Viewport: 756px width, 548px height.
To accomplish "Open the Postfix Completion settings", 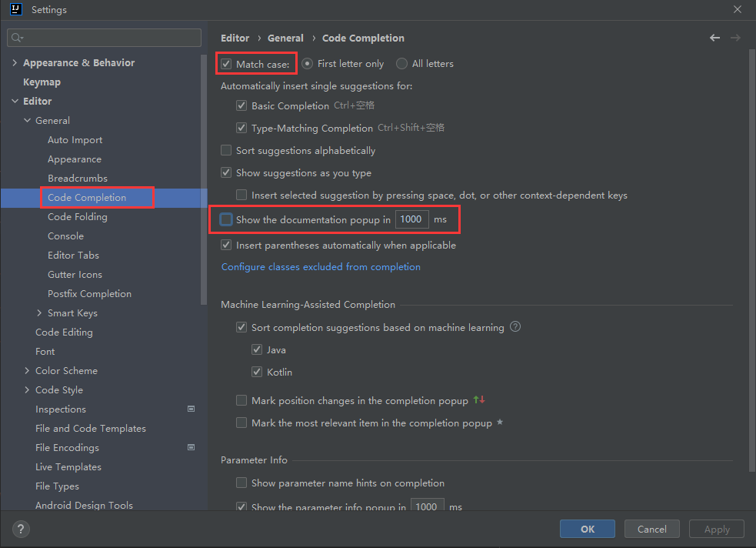I will pos(90,294).
